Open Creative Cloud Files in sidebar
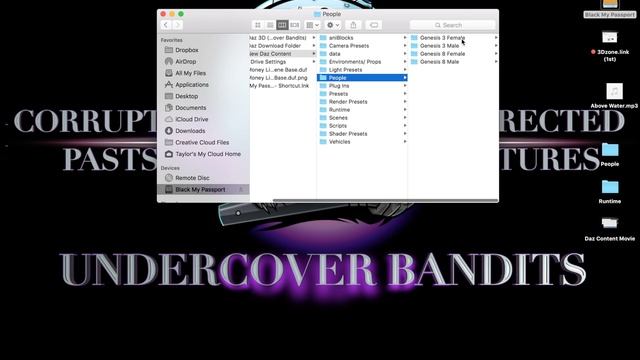The width and height of the screenshot is (640, 360). point(203,142)
